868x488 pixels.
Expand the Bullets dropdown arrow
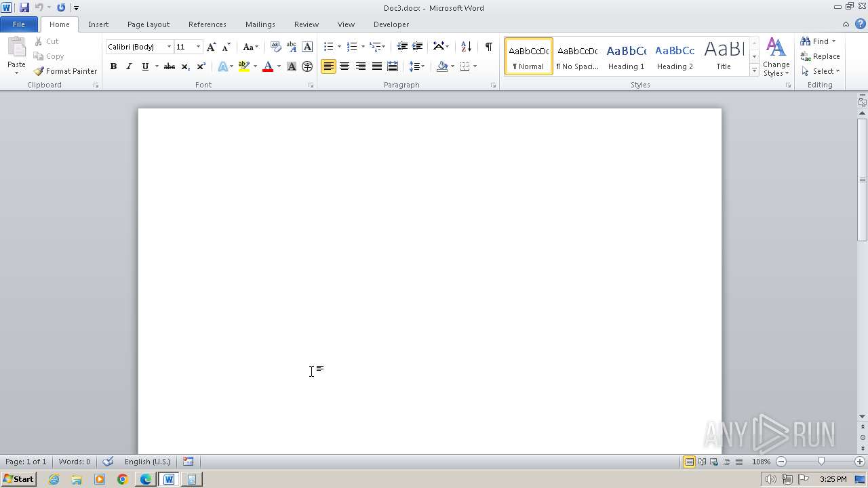pos(339,47)
